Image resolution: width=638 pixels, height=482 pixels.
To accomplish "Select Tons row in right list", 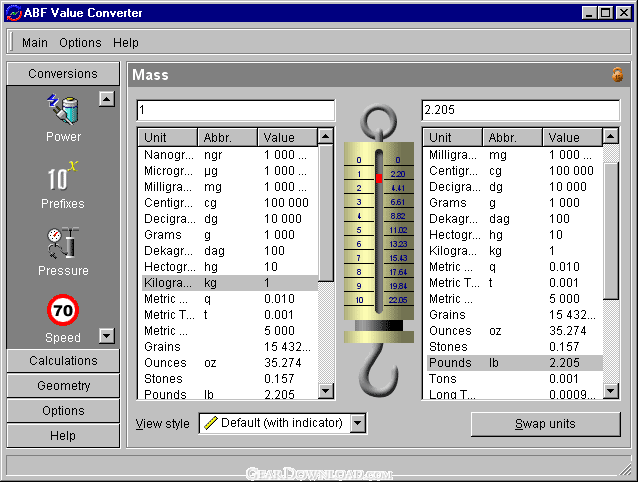I will click(x=513, y=379).
